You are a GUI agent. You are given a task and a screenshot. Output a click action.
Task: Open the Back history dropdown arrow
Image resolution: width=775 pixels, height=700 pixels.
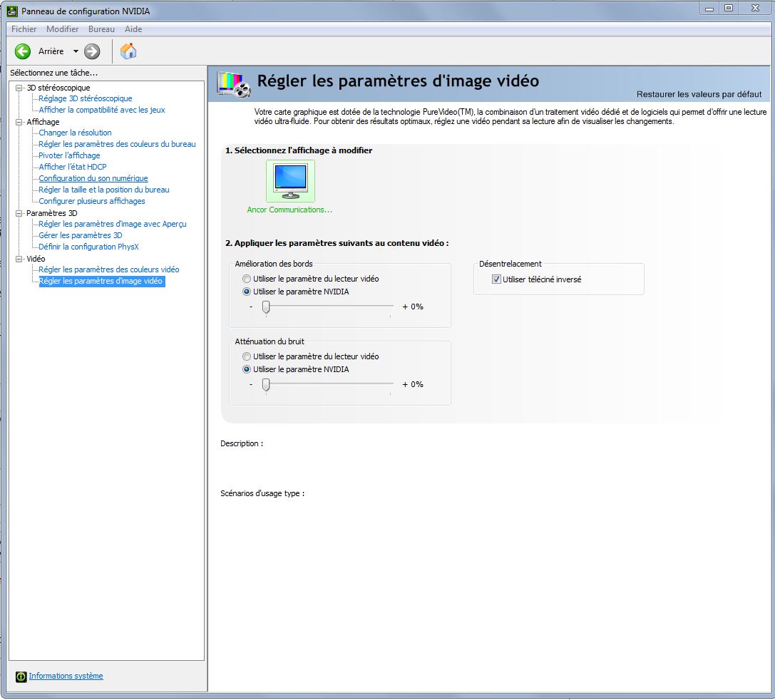click(x=76, y=51)
